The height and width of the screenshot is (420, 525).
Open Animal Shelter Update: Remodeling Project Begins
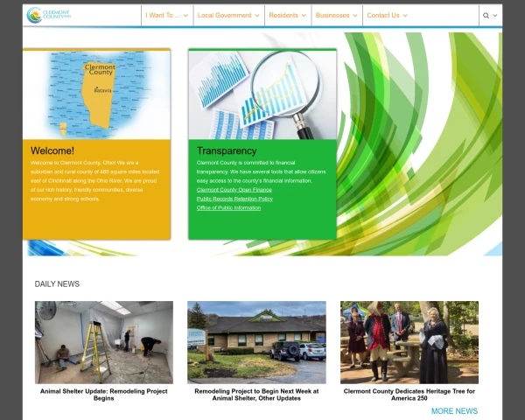pyautogui.click(x=104, y=395)
